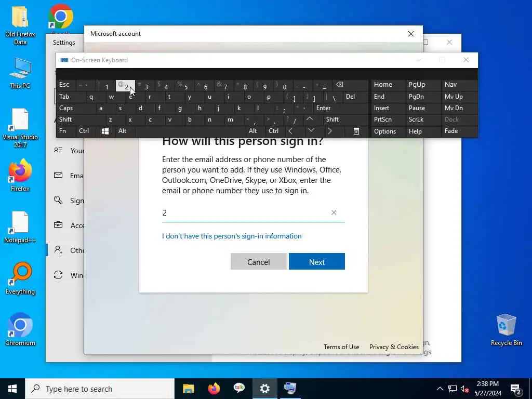Click the Windows logo key on keyboard
Viewport: 532px width, 399px height.
[105, 131]
